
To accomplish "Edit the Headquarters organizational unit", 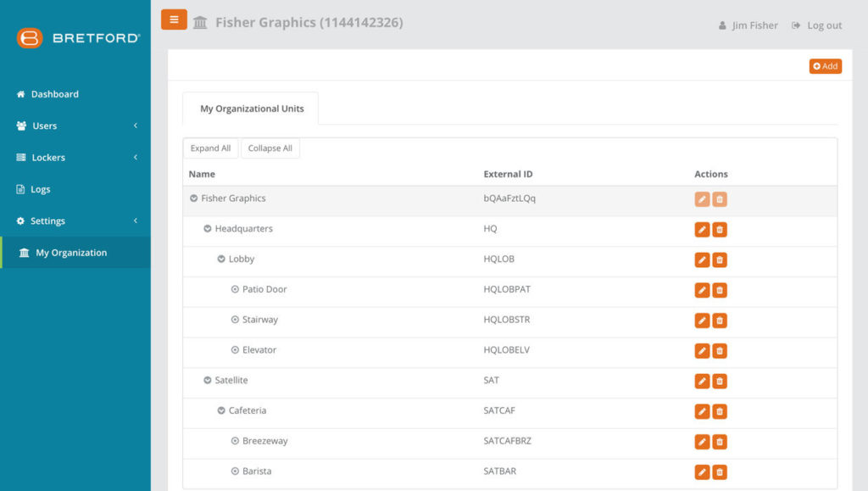I will 702,230.
